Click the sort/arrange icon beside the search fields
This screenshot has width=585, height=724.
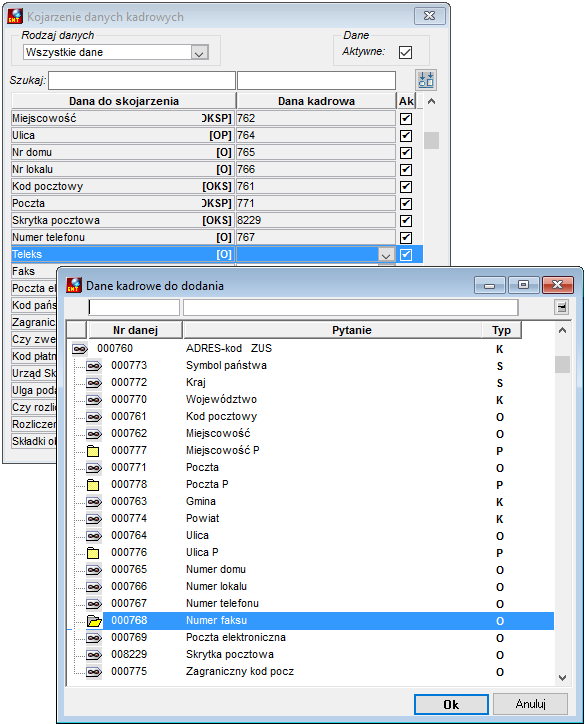426,80
